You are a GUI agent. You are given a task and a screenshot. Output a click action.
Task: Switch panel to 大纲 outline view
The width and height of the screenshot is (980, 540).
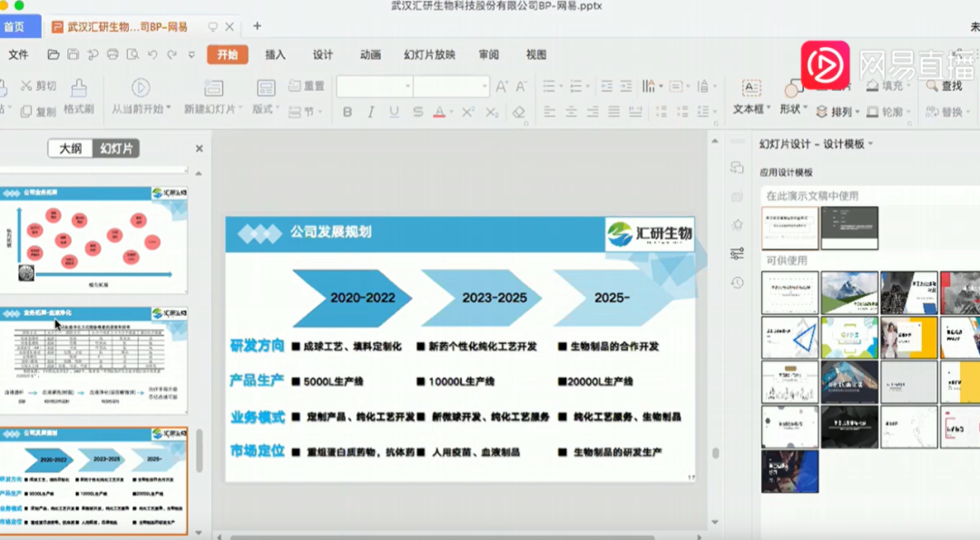click(x=70, y=149)
